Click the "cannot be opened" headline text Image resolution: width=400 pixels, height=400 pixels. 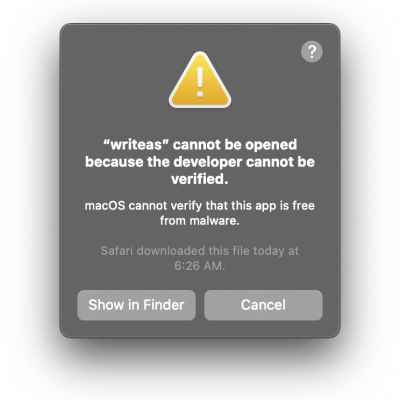235,145
